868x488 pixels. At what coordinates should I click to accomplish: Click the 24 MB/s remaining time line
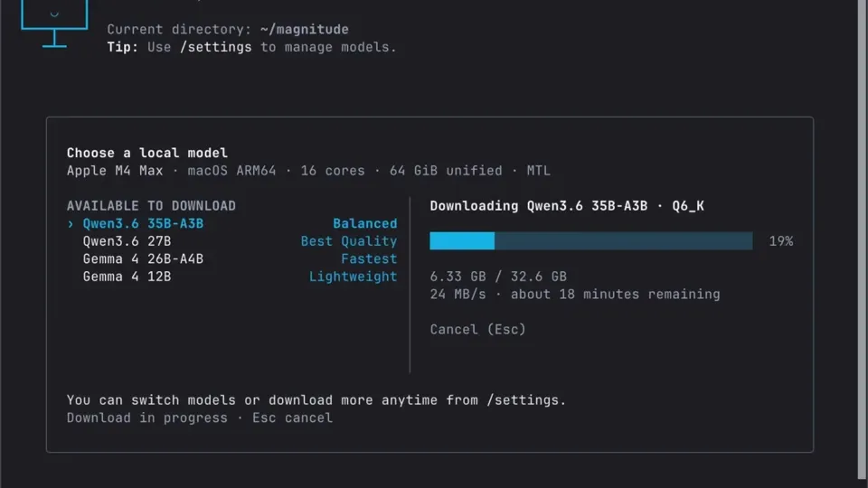click(x=575, y=295)
